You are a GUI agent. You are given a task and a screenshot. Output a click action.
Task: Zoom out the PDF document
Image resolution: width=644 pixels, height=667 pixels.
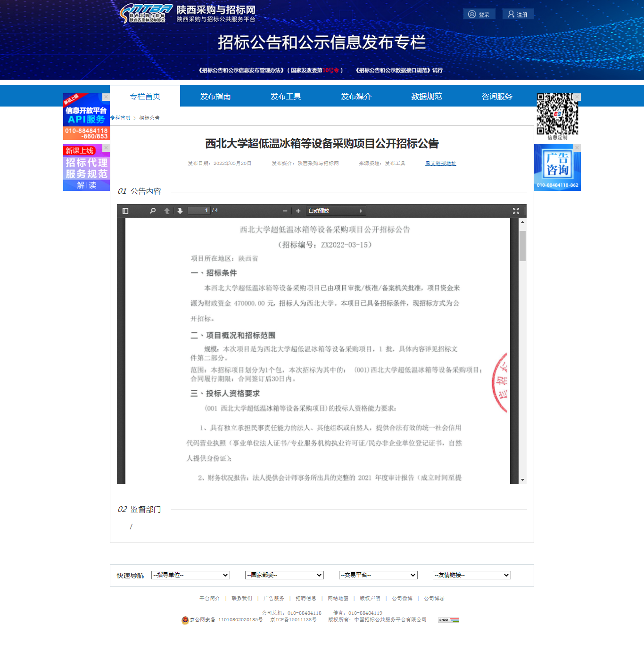(285, 211)
